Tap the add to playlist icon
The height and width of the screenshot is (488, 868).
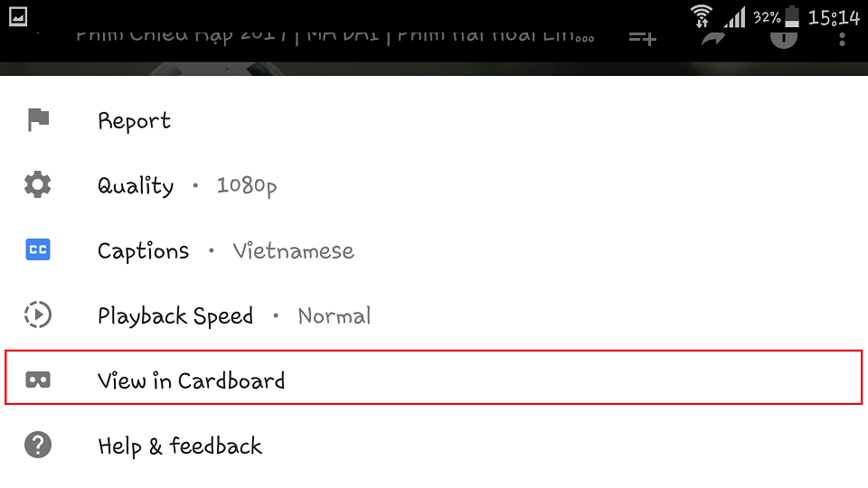(x=643, y=38)
